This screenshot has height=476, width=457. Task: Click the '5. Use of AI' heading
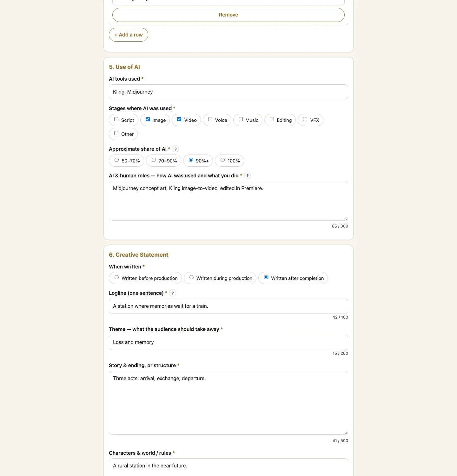coord(124,67)
